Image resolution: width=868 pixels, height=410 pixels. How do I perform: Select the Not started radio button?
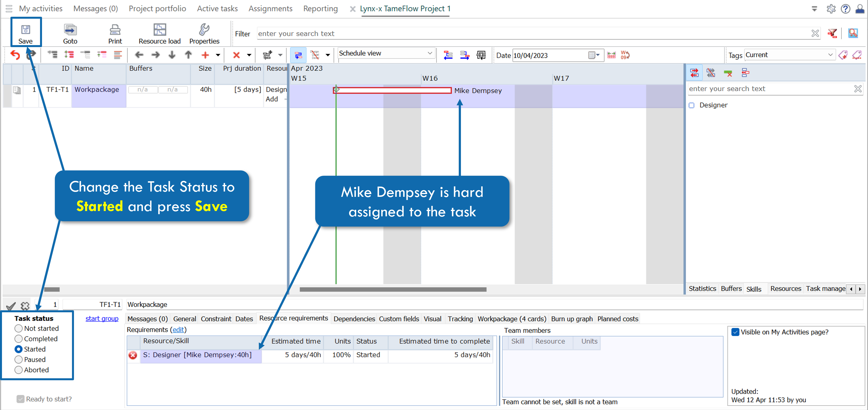pos(19,328)
